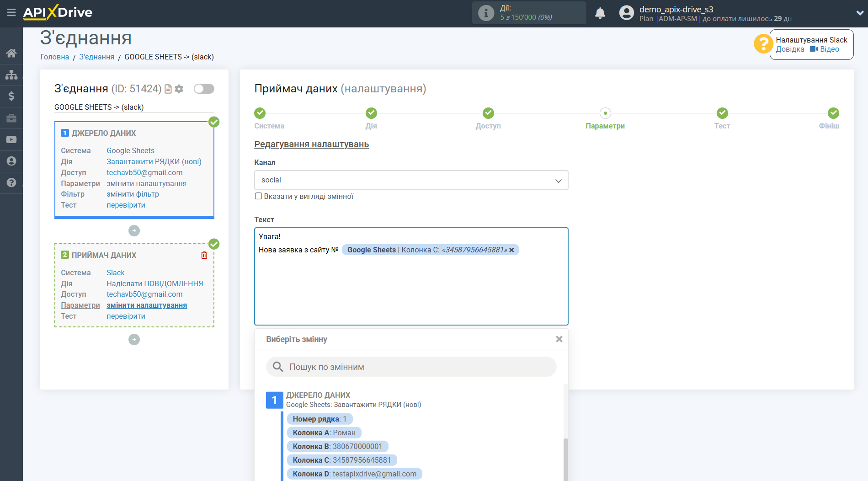Click 'Редагування налаштувань' heading link
868x481 pixels.
point(312,144)
